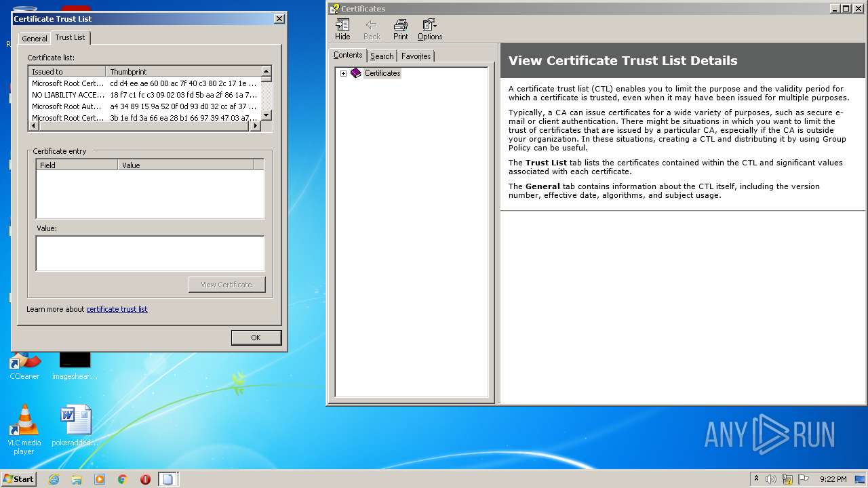Viewport: 868px width, 488px height.
Task: Select the pokeradded Word document icon
Action: [x=75, y=426]
